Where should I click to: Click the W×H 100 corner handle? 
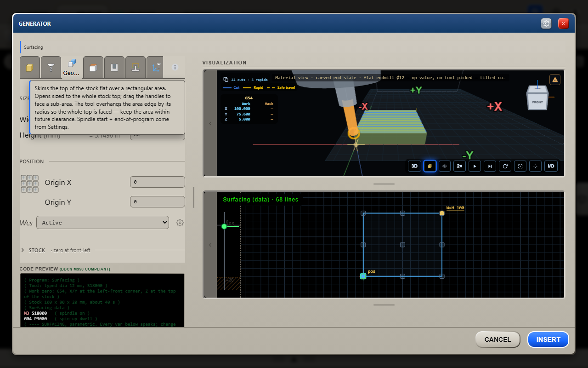click(442, 213)
